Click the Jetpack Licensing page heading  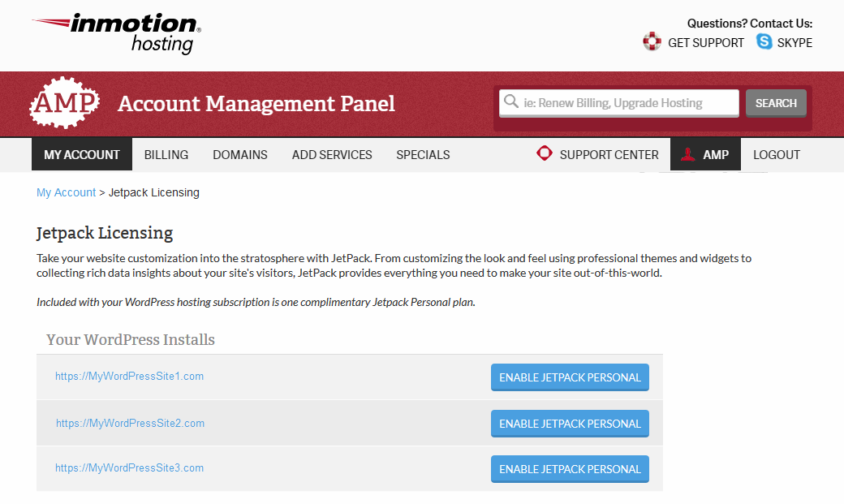[x=105, y=233]
